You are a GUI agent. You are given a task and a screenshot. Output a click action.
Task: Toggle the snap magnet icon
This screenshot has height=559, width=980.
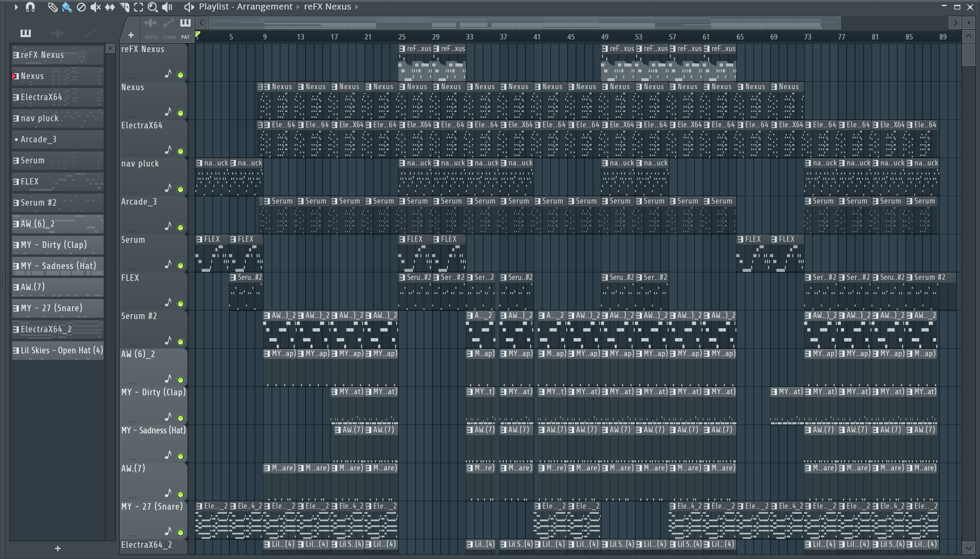tap(30, 7)
